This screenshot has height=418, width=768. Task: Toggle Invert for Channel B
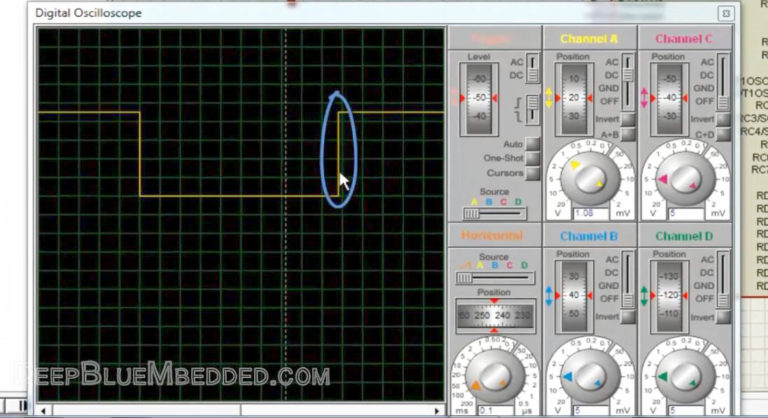click(x=629, y=316)
